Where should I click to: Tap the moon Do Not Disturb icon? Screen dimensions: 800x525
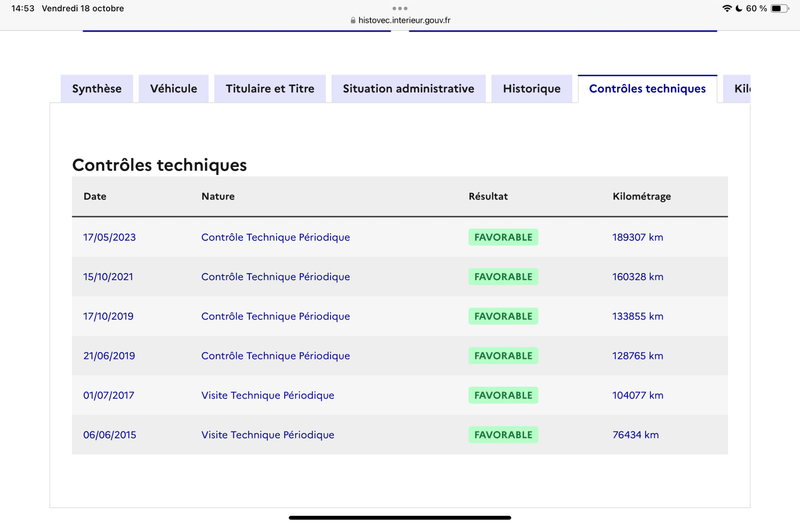(738, 8)
